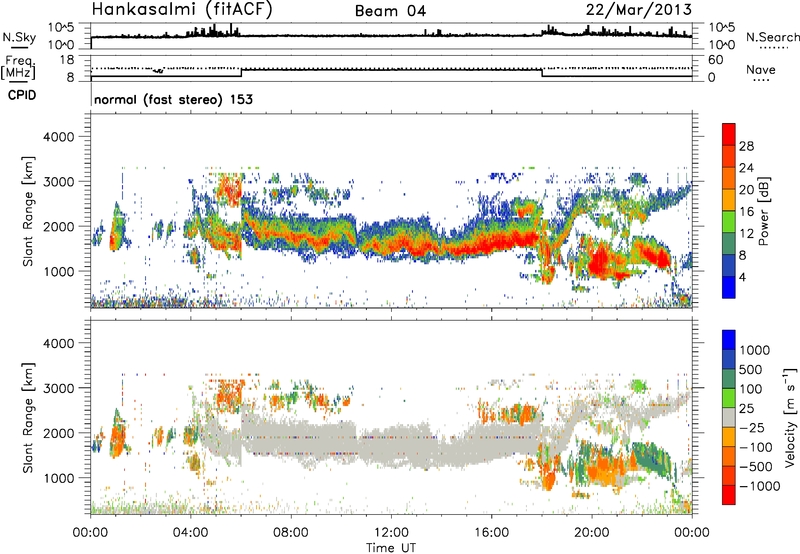Click the "28" tick on Power colorbar

(x=746, y=146)
